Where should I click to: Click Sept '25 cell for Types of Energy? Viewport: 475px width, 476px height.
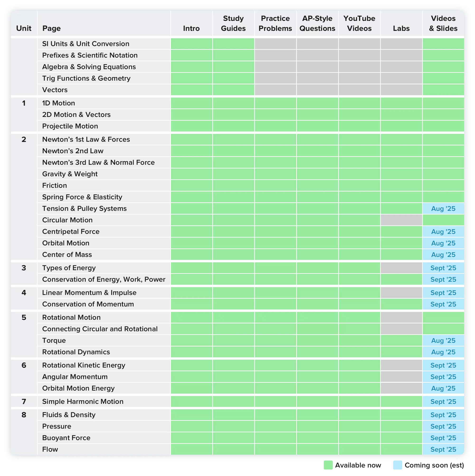pos(443,268)
